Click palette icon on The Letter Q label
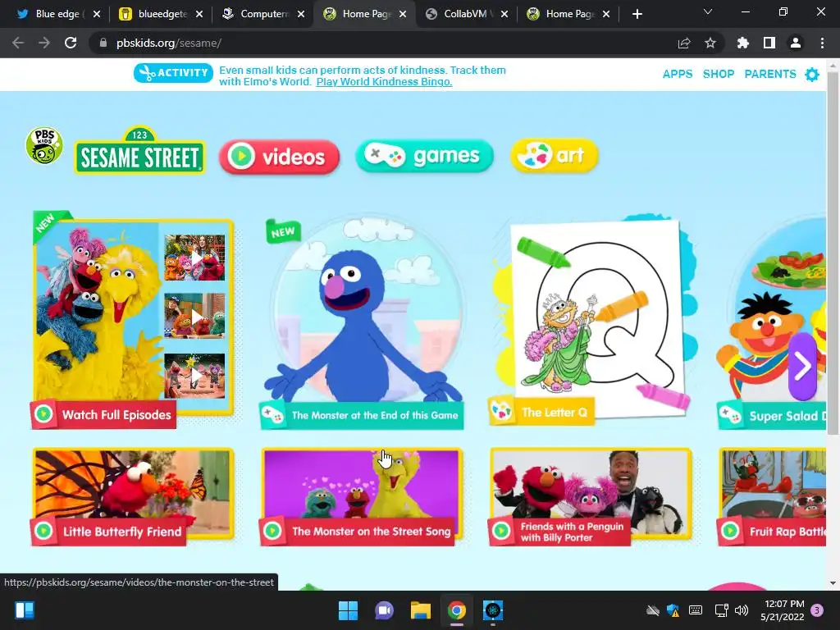The height and width of the screenshot is (630, 840). point(502,412)
